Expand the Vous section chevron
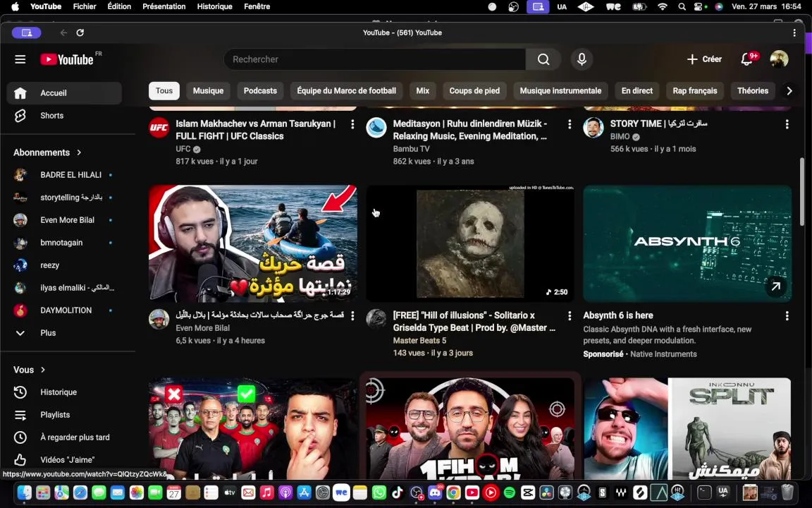This screenshot has height=508, width=812. coord(43,370)
